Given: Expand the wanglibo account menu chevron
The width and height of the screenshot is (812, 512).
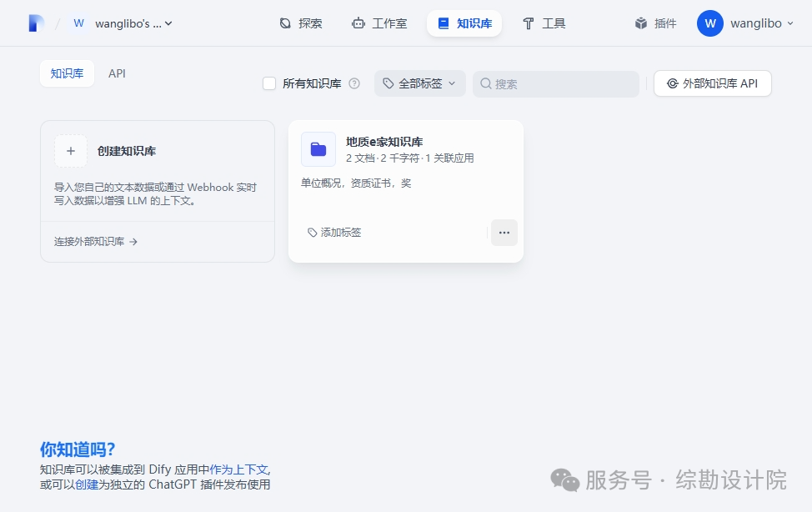Looking at the screenshot, I should pyautogui.click(x=789, y=23).
